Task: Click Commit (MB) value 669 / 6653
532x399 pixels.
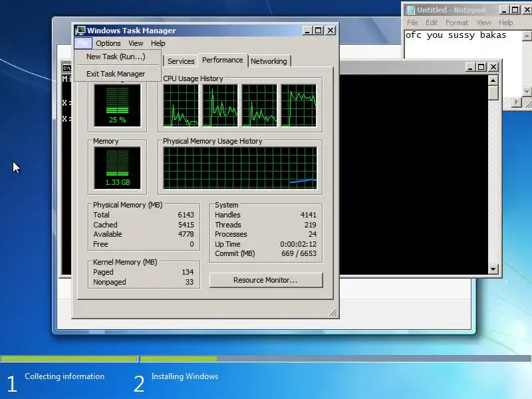Action: tap(299, 253)
